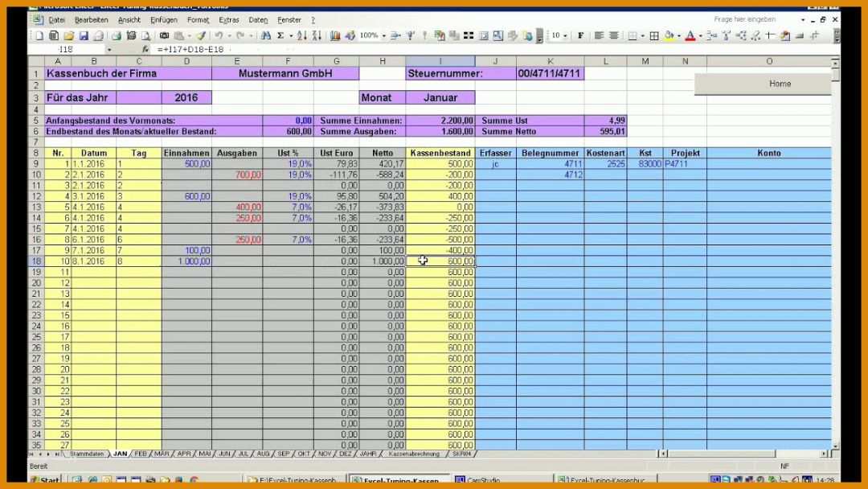Switch to the DEZ sheet tab

pyautogui.click(x=346, y=454)
